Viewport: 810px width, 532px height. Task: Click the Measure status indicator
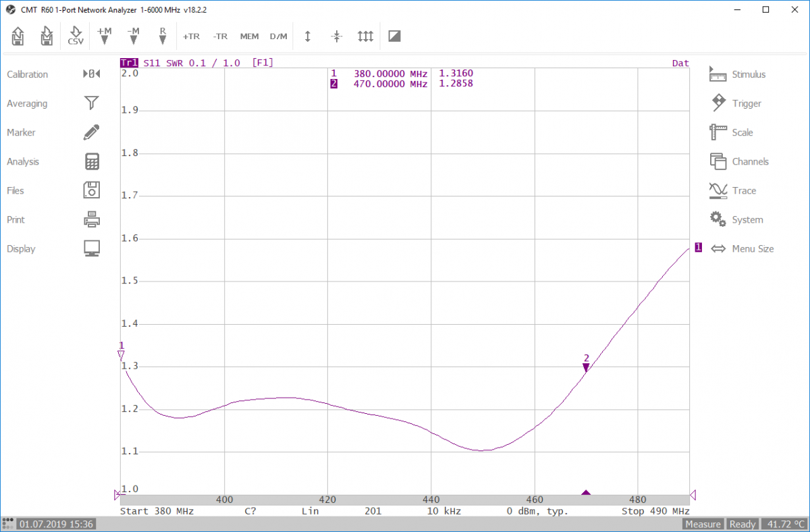point(703,524)
